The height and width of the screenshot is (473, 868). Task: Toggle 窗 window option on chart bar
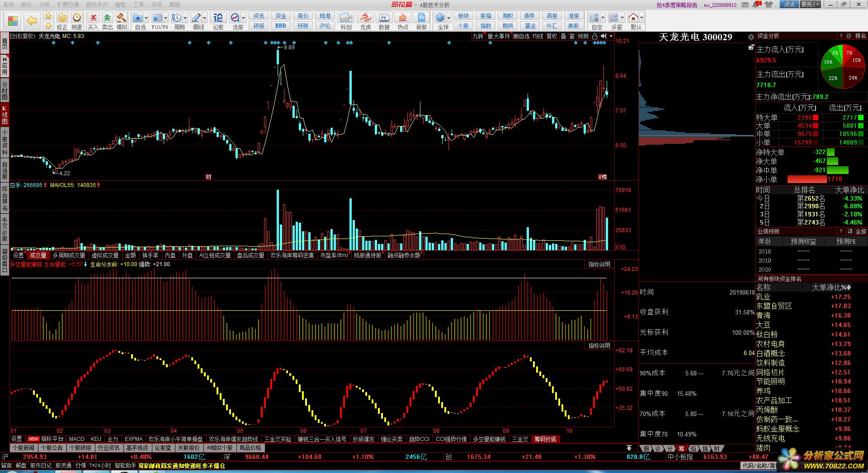pos(572,36)
